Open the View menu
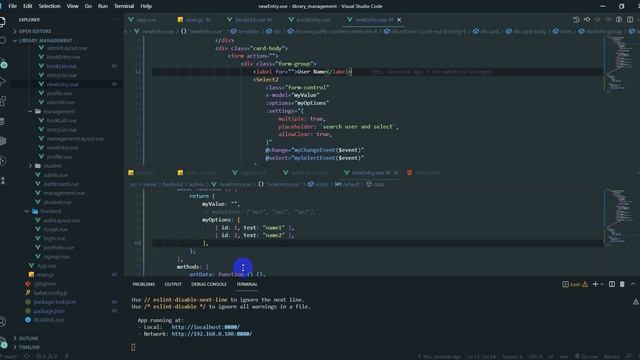 pos(72,6)
